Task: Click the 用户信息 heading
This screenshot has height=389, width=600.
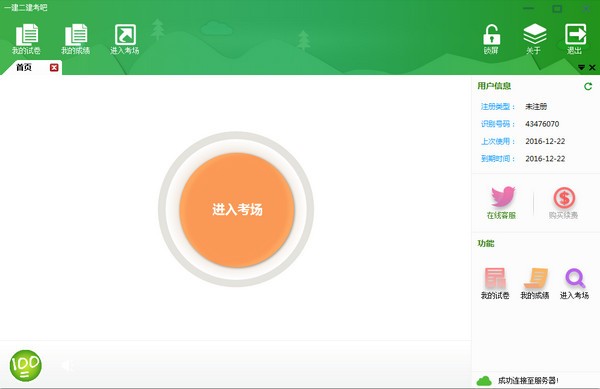Action: (494, 86)
